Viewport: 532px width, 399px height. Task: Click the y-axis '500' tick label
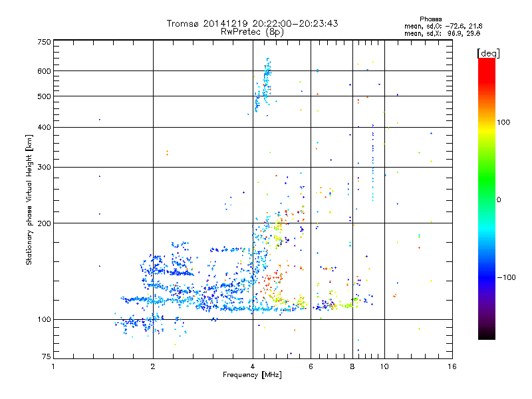click(x=44, y=96)
